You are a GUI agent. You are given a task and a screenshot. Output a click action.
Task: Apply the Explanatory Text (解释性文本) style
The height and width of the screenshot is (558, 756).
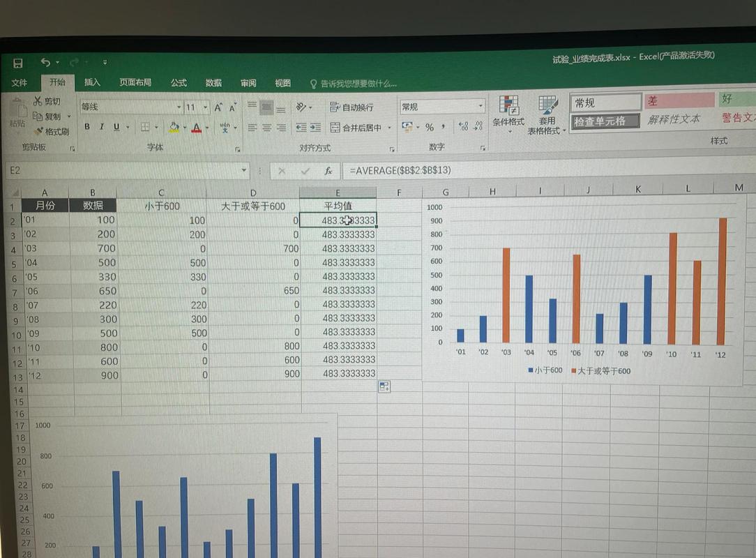click(674, 119)
